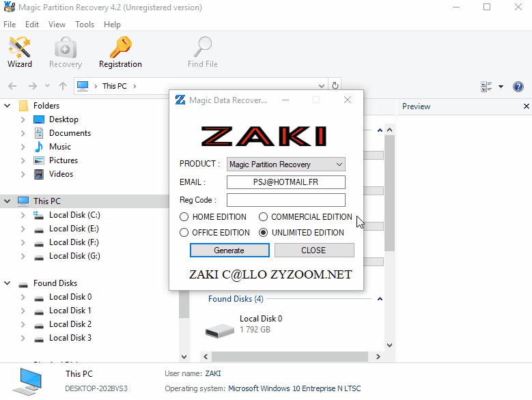Viewport: 532px width, 400px height.
Task: Click the horizontal scrollbar in main pane
Action: click(x=290, y=356)
